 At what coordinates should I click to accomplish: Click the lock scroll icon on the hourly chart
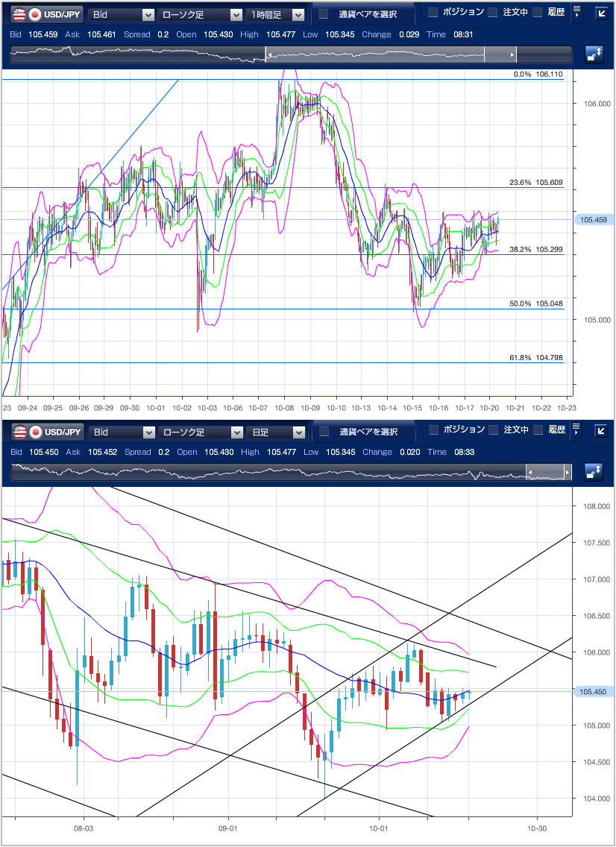(x=594, y=54)
